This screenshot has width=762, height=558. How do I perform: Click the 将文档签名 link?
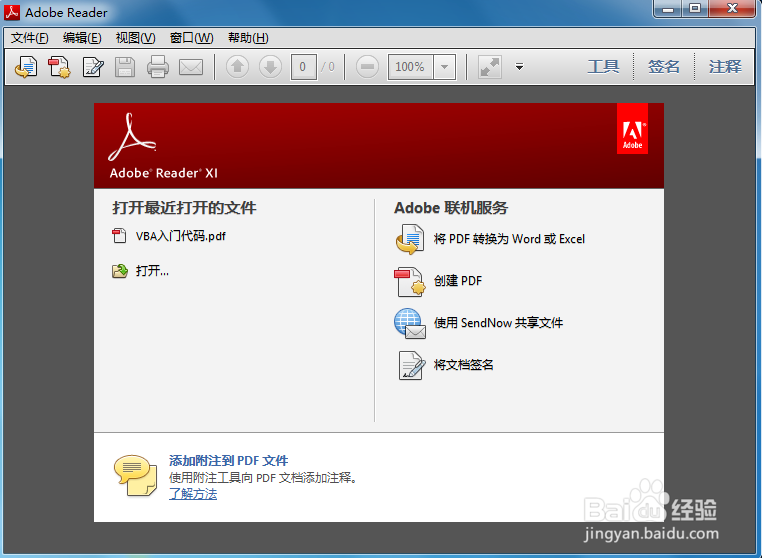tap(464, 365)
